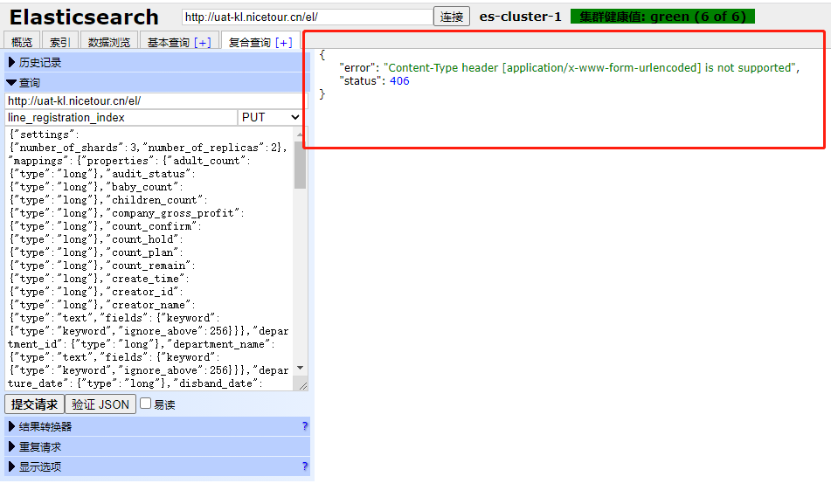Expand the 结果转换器 panel
This screenshot has height=504, width=831.
[52, 426]
